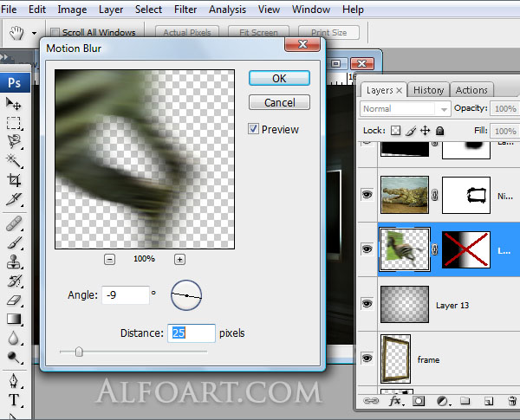This screenshot has height=420, width=520.
Task: Open the Filter menu
Action: click(185, 10)
